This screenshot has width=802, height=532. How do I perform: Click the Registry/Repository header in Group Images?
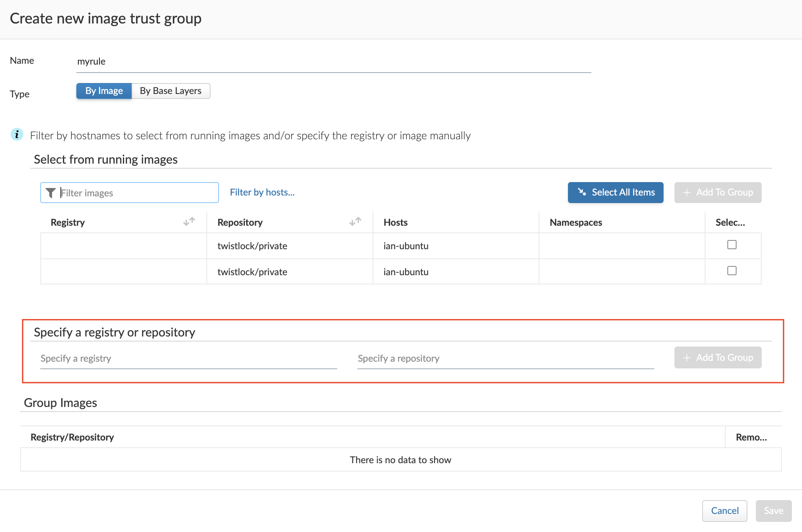coord(72,437)
